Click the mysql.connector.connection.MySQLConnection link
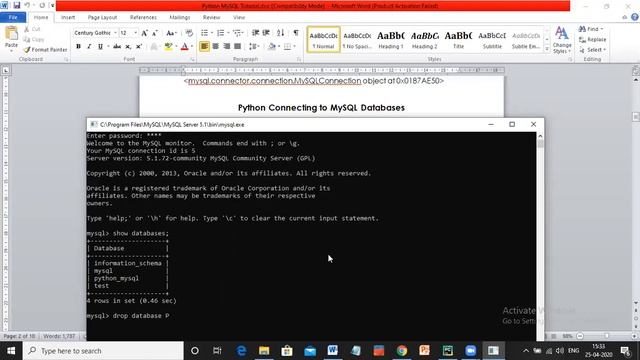The height and width of the screenshot is (360, 640). 275,81
